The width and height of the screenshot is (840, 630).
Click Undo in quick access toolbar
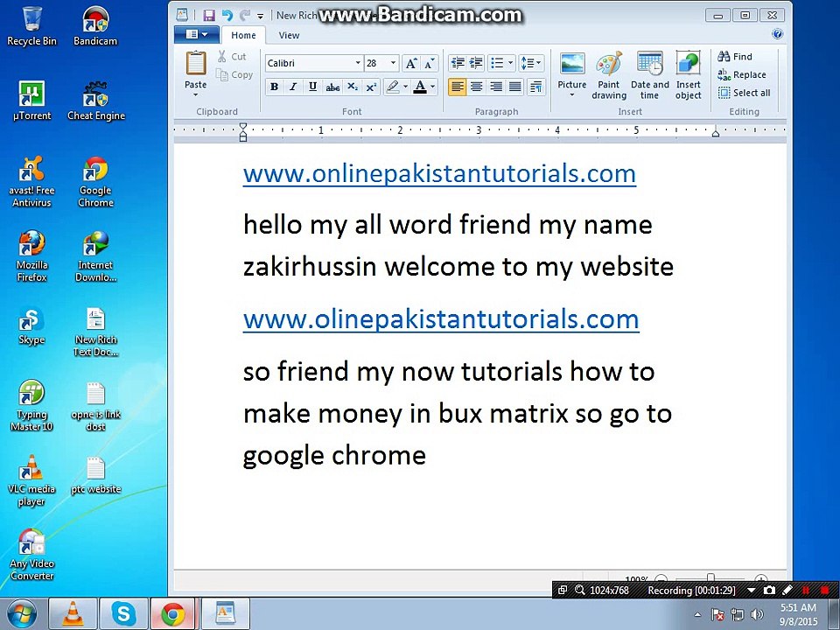tap(227, 15)
